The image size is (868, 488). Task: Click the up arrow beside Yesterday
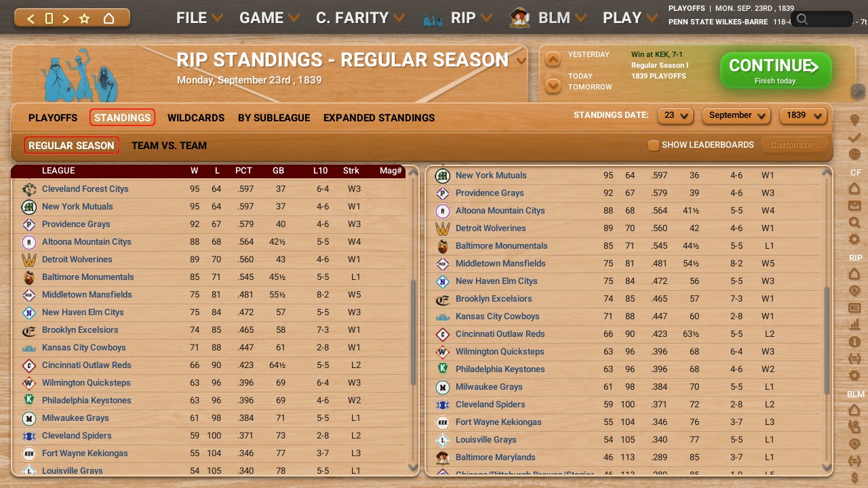click(553, 60)
